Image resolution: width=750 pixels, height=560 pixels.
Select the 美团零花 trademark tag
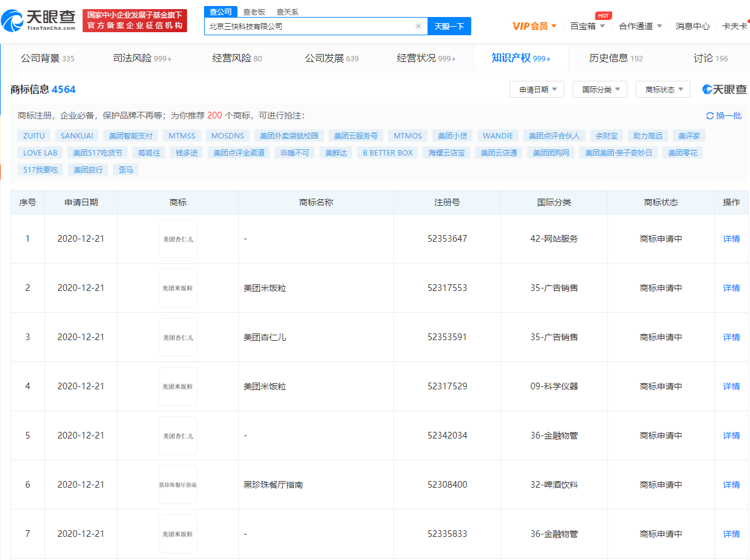click(683, 152)
